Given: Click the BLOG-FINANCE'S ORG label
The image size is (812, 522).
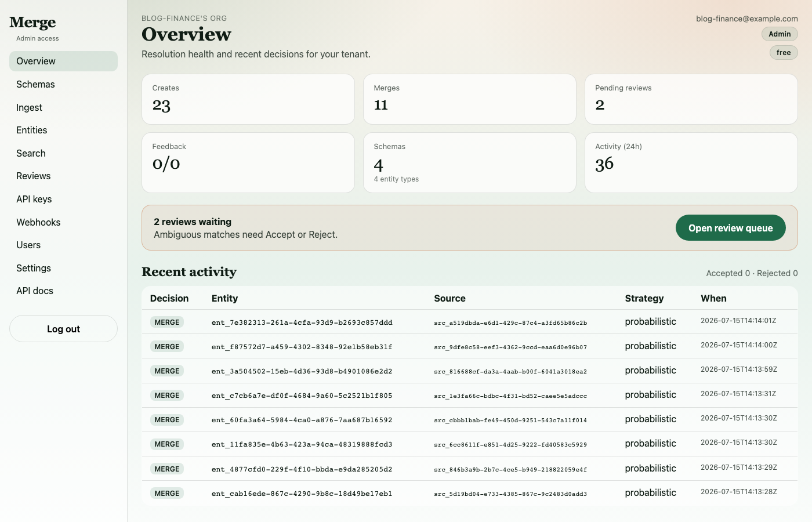Looking at the screenshot, I should click(184, 19).
